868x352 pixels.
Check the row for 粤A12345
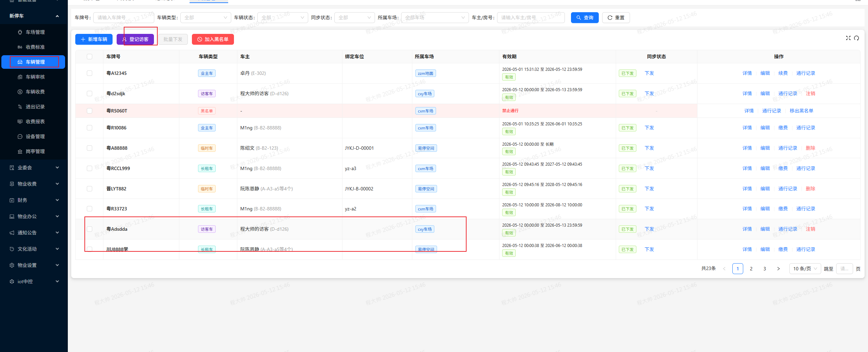tap(90, 73)
